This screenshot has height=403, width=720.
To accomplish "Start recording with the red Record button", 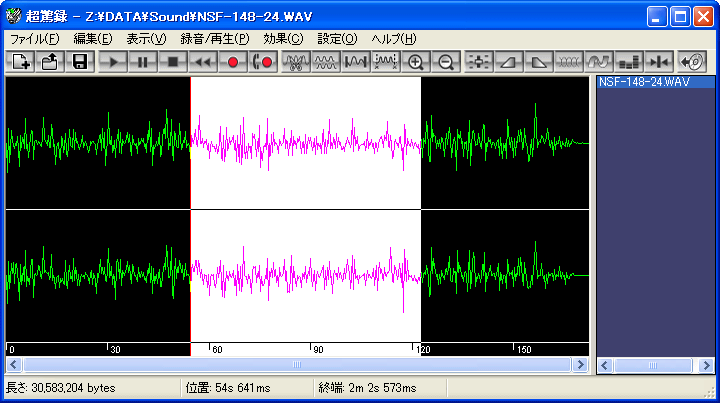I will click(x=232, y=62).
